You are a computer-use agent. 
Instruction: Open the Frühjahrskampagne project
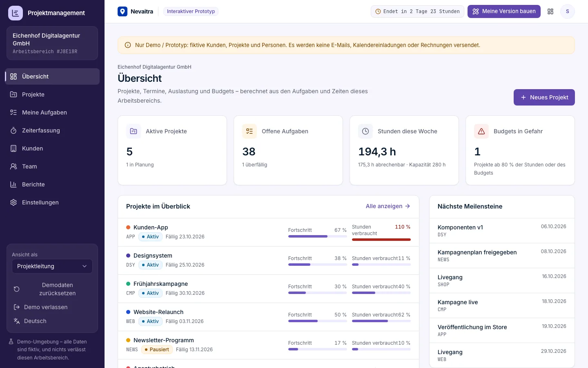coord(268,289)
